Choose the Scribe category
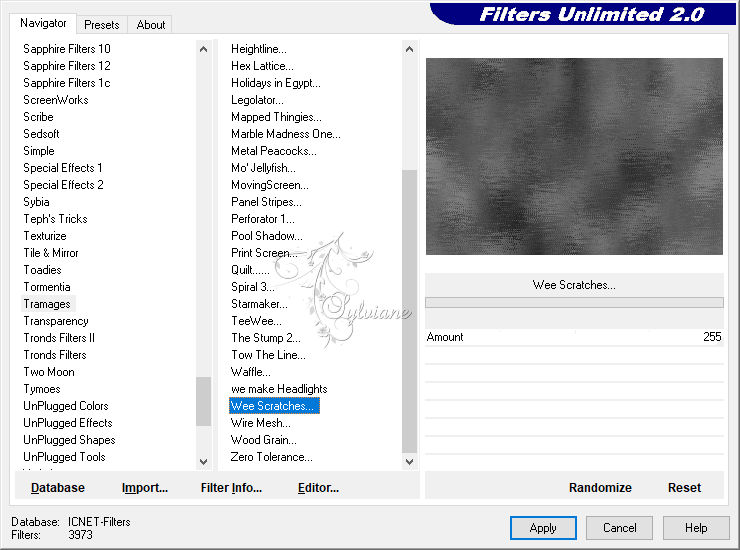740x550 pixels. [x=38, y=117]
